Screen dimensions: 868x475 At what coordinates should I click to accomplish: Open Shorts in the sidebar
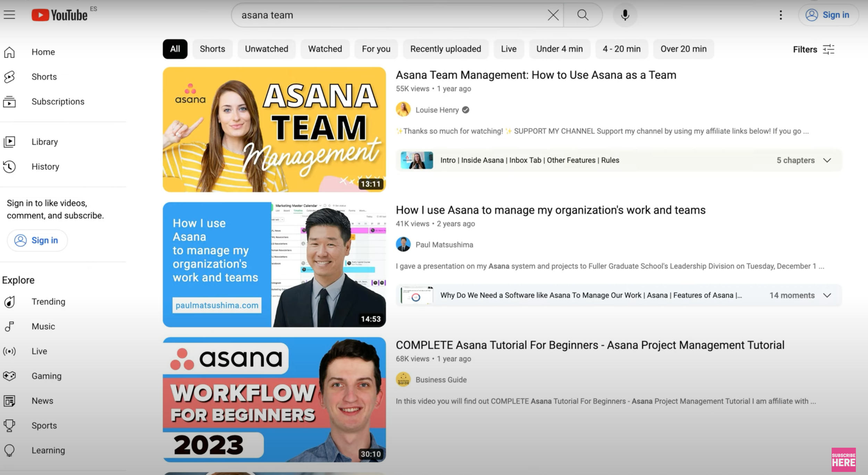pyautogui.click(x=44, y=77)
